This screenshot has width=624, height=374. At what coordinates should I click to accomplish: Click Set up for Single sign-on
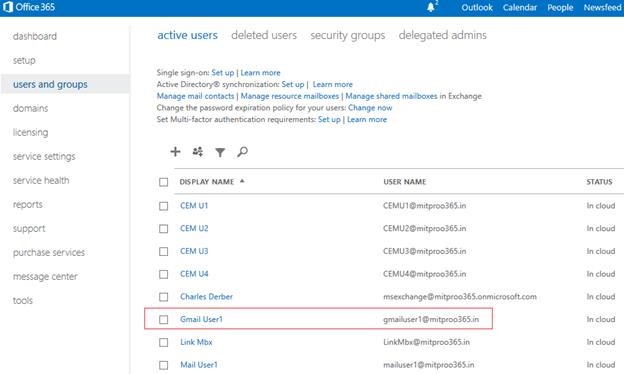pos(222,73)
